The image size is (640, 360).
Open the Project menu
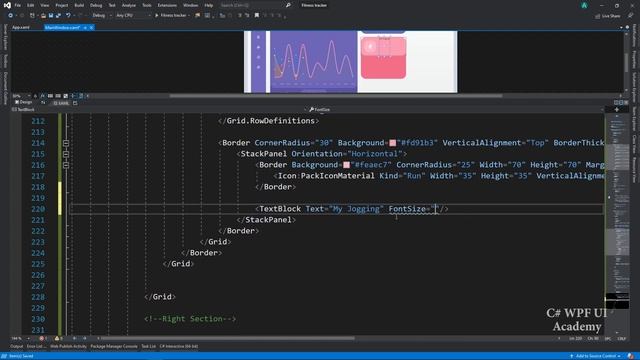(62, 5)
